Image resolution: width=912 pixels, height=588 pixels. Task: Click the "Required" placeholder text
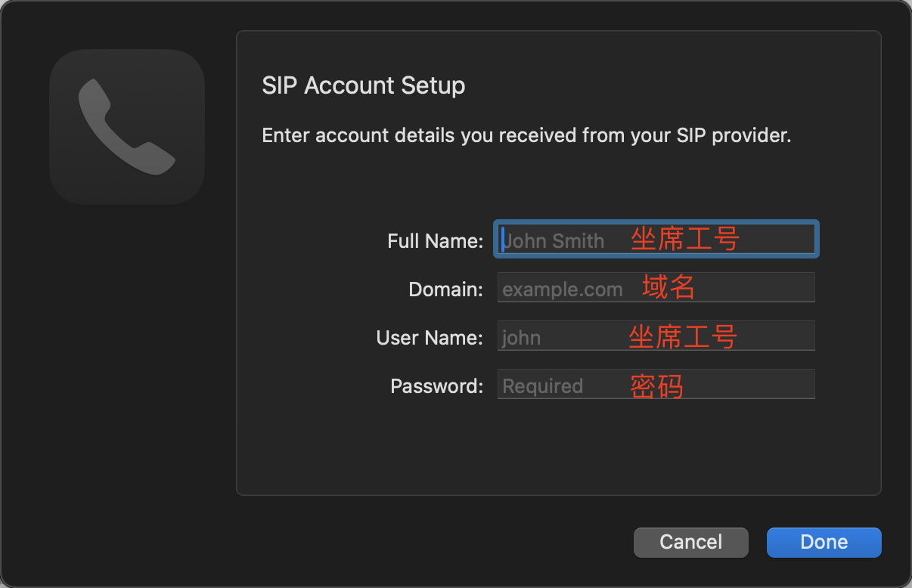[x=542, y=386]
